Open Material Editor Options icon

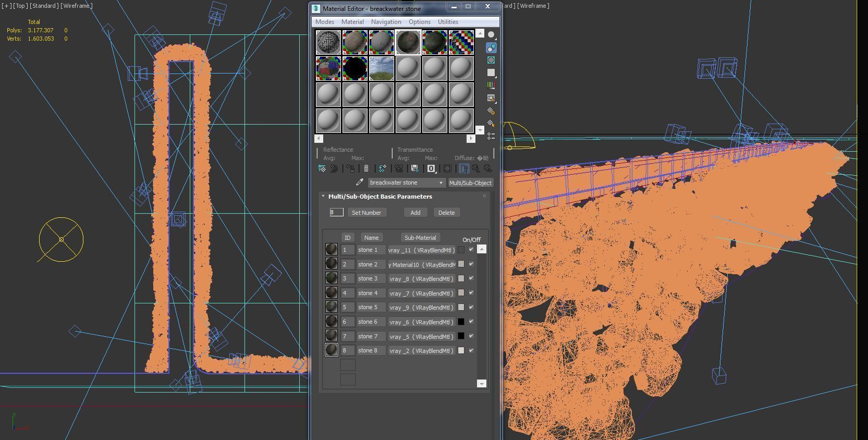pyautogui.click(x=491, y=111)
